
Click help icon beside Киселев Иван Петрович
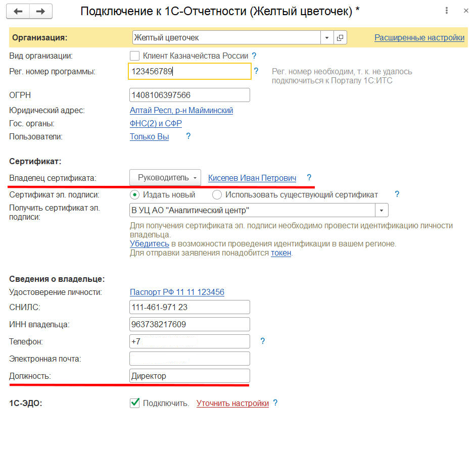pyautogui.click(x=309, y=178)
